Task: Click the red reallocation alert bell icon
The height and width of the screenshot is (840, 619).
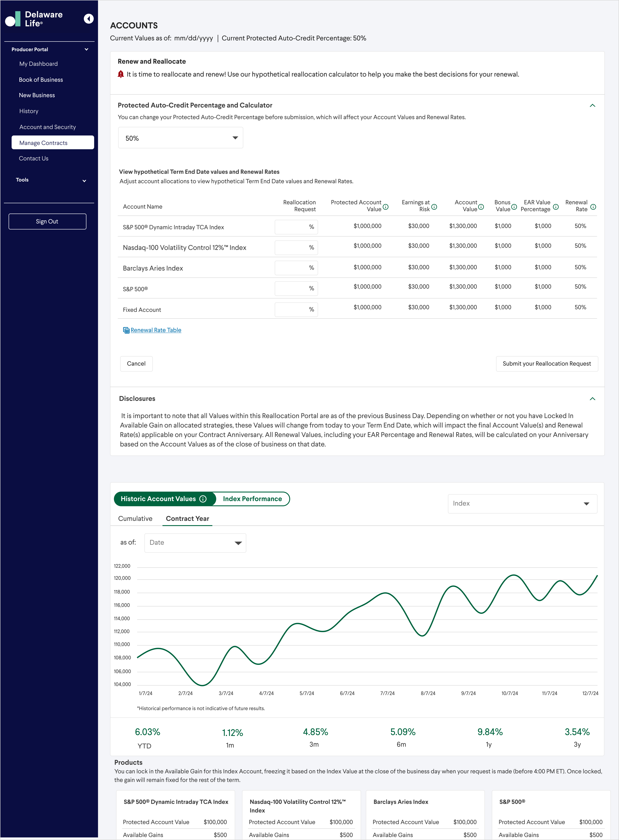Action: [121, 74]
